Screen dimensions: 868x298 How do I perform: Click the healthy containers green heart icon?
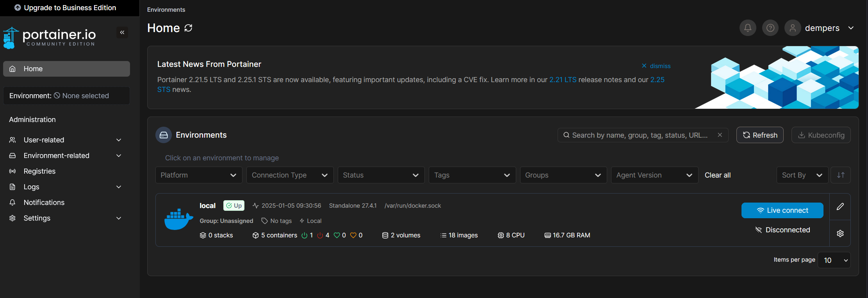[x=337, y=235]
